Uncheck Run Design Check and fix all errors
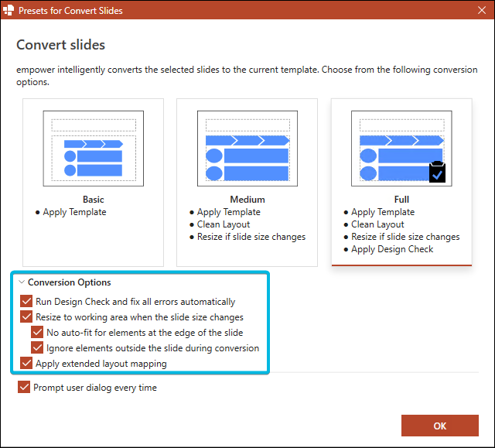This screenshot has height=448, width=495. tap(26, 301)
